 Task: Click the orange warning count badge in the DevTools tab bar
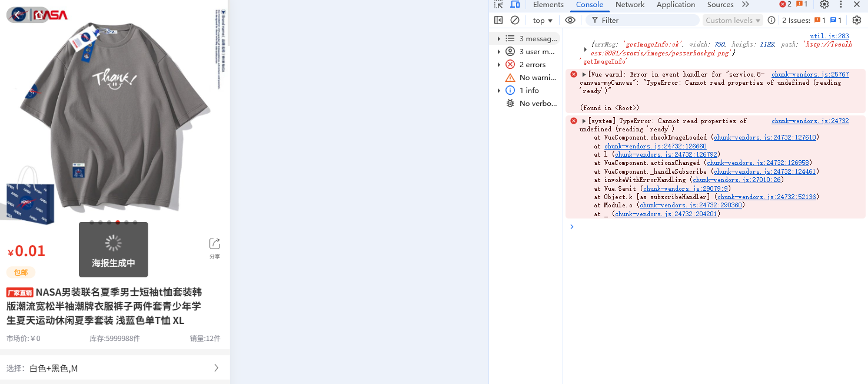tap(802, 5)
